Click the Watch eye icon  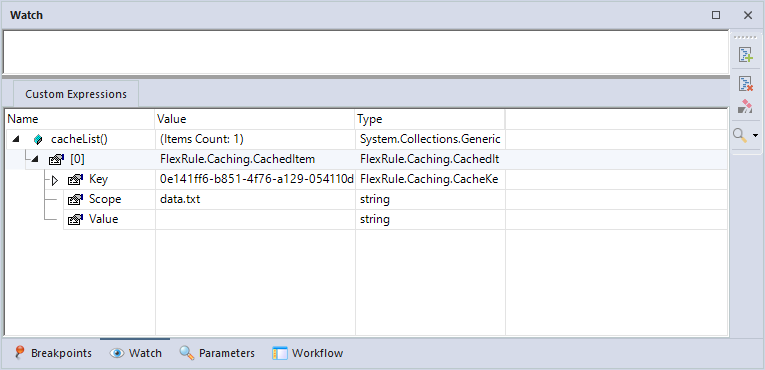117,353
